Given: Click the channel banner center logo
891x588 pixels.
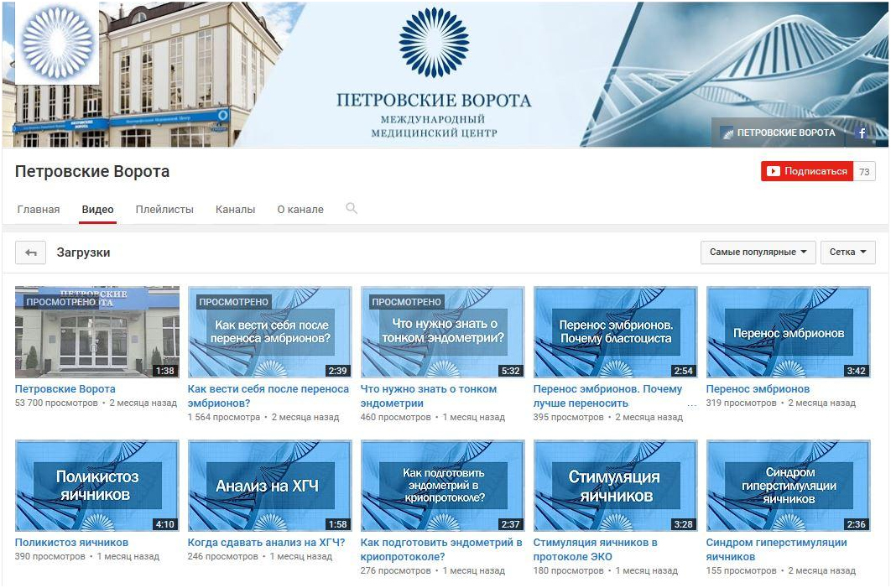Looking at the screenshot, I should [x=434, y=43].
